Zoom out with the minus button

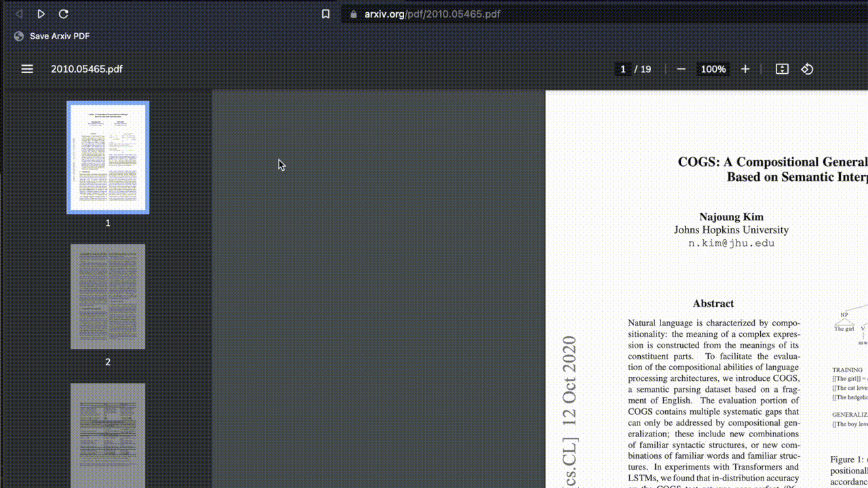click(682, 69)
